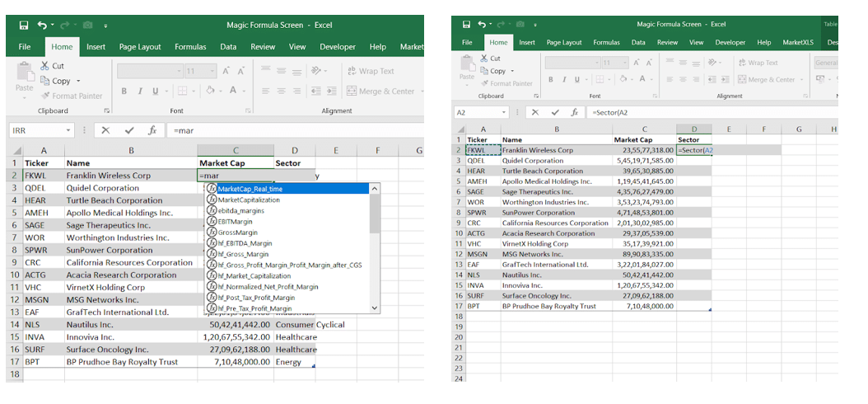
Task: Click Merge & Center in right Excel window
Action: [766, 80]
